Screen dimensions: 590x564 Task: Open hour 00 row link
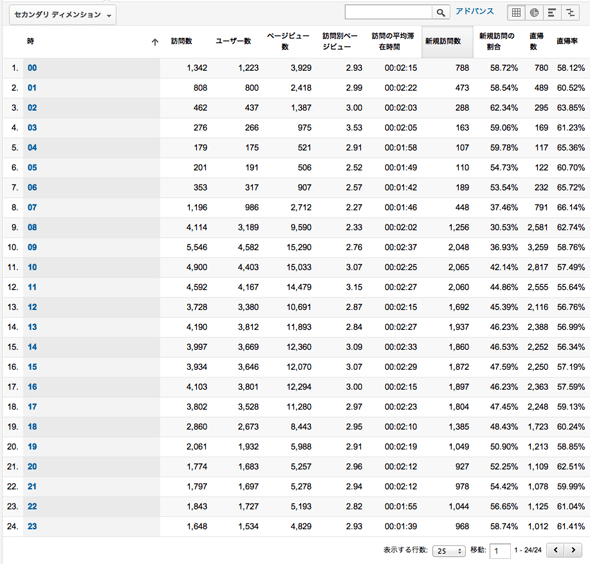tap(32, 68)
